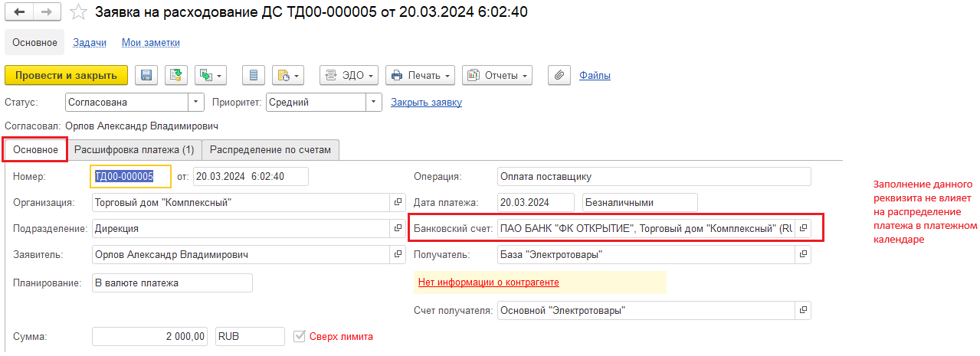Open the ЭДО dropdown menu

pyautogui.click(x=349, y=75)
